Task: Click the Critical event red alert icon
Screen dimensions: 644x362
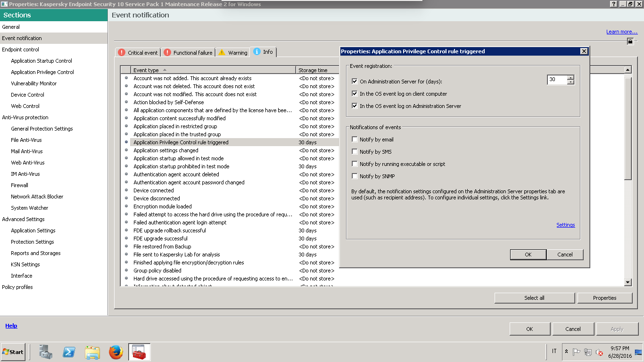Action: point(122,52)
